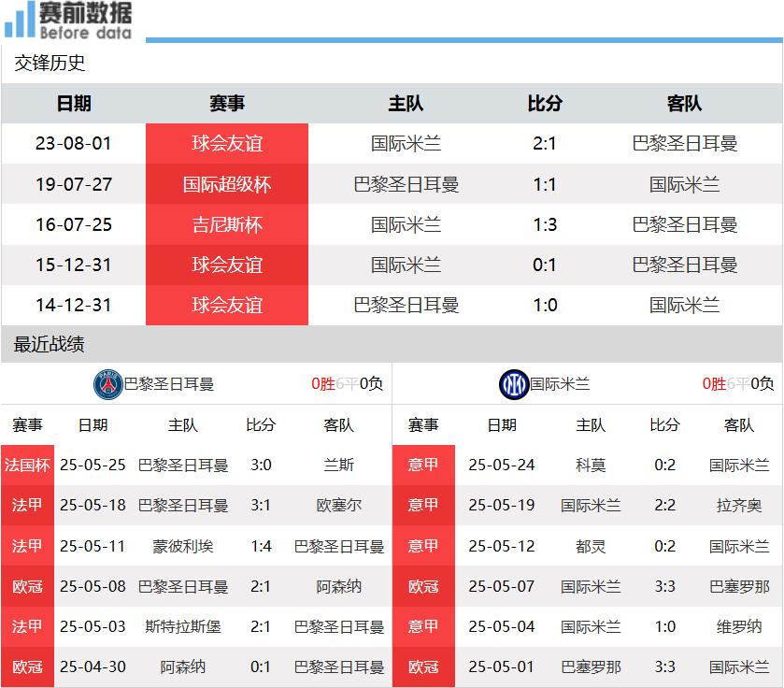This screenshot has width=784, height=688.
Task: Click the 2:1 score of the 23-08-01 match
Action: point(545,144)
